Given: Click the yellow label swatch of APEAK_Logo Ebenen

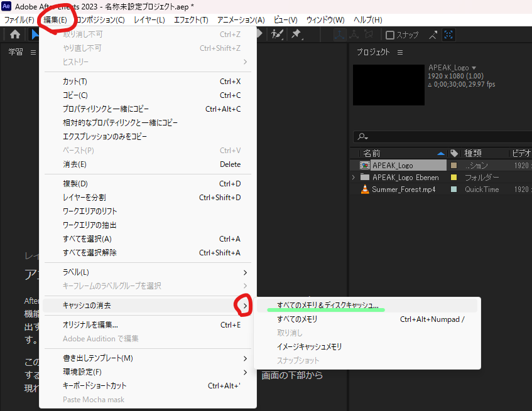Looking at the screenshot, I should pyautogui.click(x=453, y=177).
